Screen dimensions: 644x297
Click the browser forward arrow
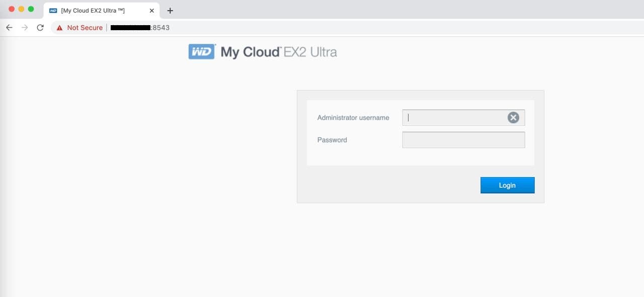25,28
